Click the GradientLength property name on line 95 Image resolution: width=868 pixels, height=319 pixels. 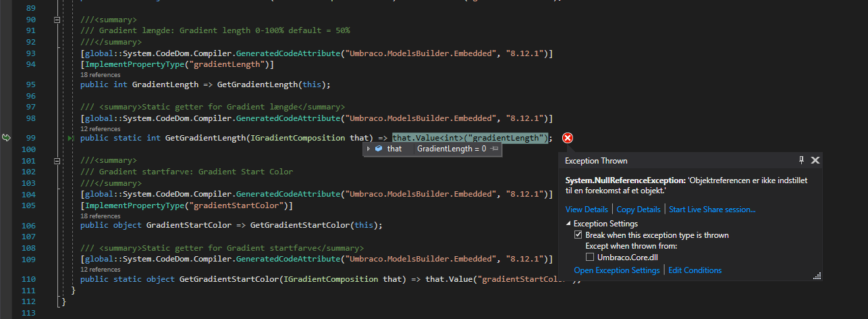click(x=165, y=84)
